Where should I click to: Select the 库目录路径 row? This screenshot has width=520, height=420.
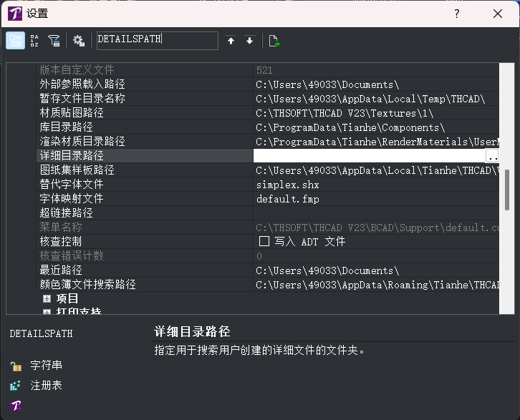coord(268,127)
